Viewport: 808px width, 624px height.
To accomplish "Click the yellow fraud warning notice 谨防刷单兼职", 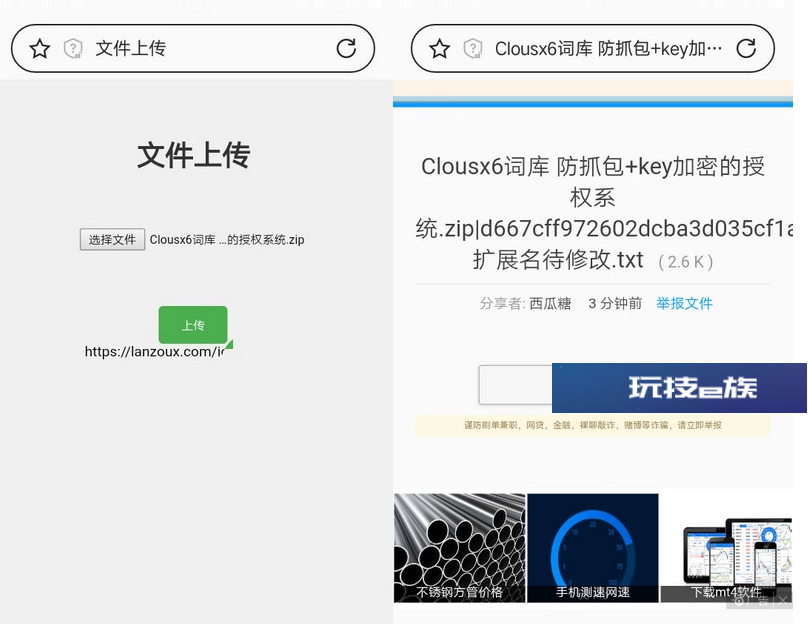I will (x=593, y=425).
